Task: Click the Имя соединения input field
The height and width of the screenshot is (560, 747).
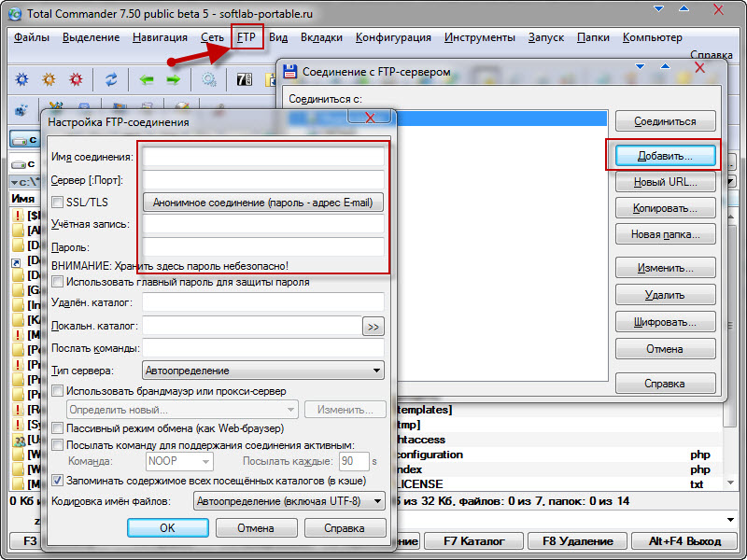Action: coord(263,156)
